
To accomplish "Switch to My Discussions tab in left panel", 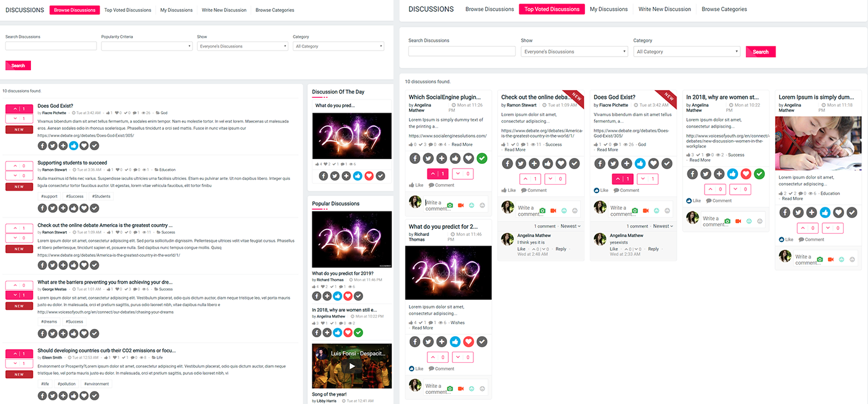I will pos(176,10).
